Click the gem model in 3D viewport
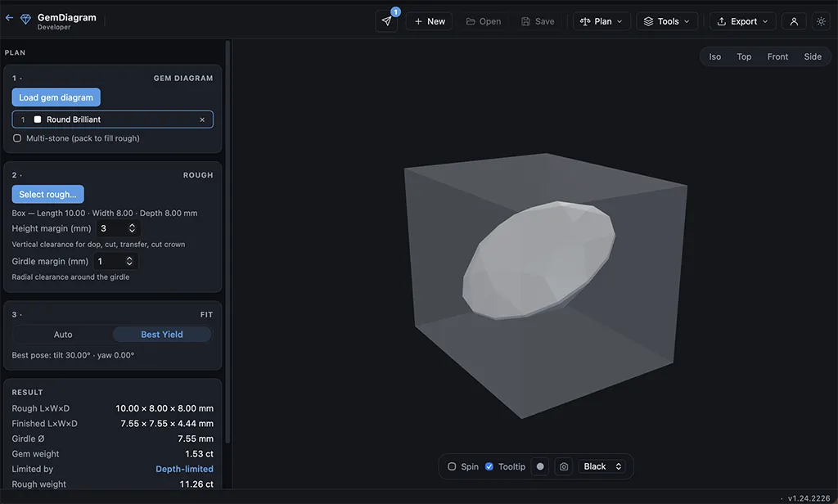 [538, 260]
